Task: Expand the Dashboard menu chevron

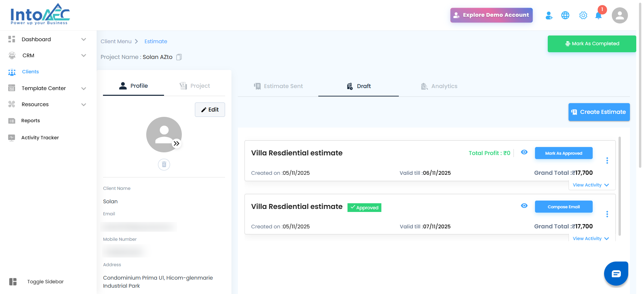Action: point(84,40)
